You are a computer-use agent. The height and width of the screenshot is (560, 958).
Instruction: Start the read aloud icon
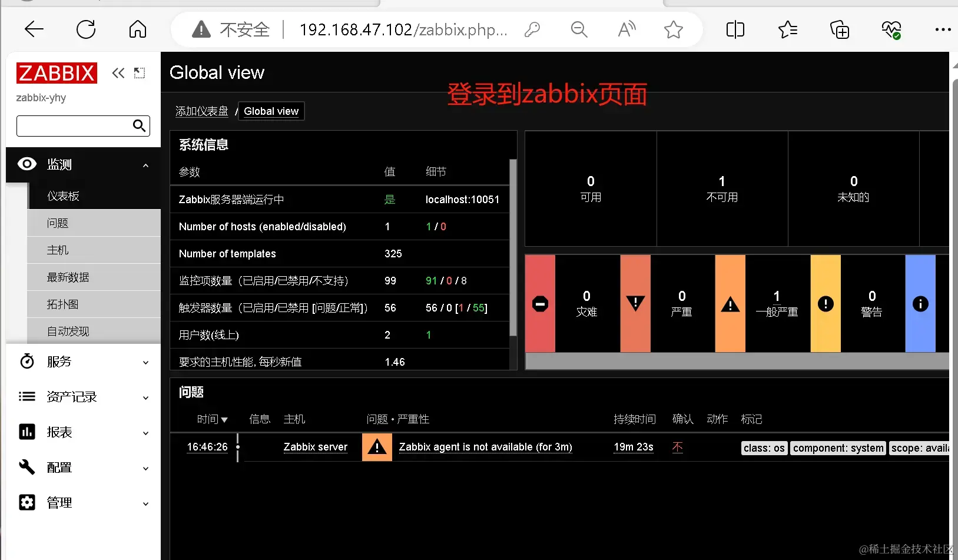tap(627, 29)
